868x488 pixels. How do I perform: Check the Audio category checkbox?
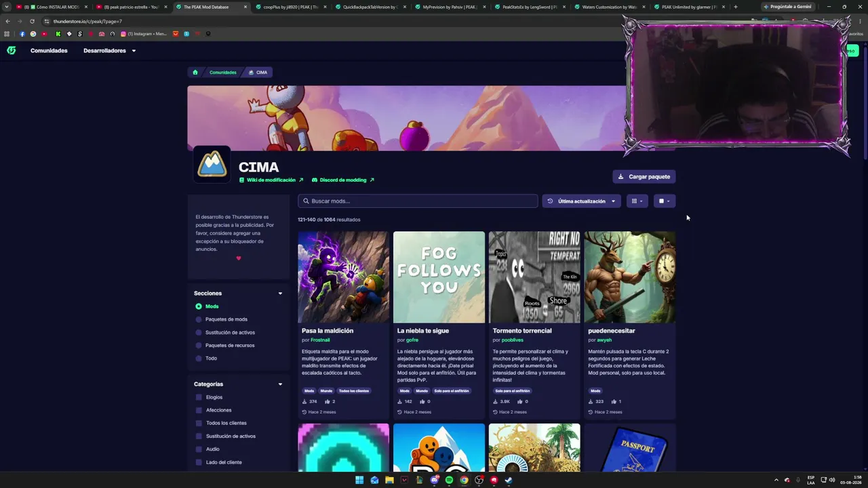[199, 449]
